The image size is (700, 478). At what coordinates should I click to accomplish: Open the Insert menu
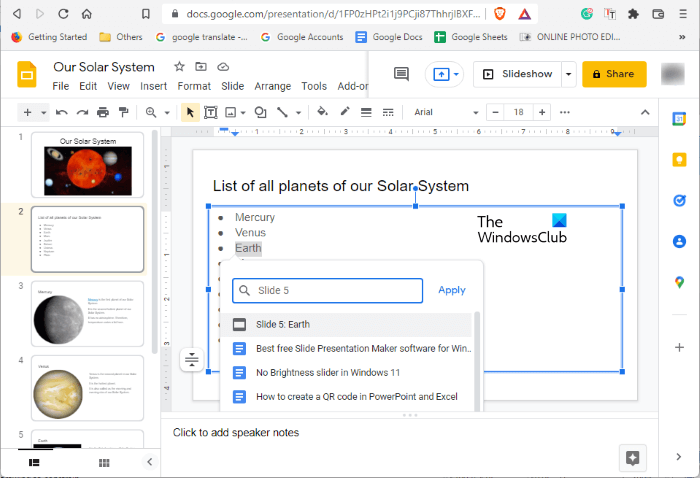tap(154, 86)
